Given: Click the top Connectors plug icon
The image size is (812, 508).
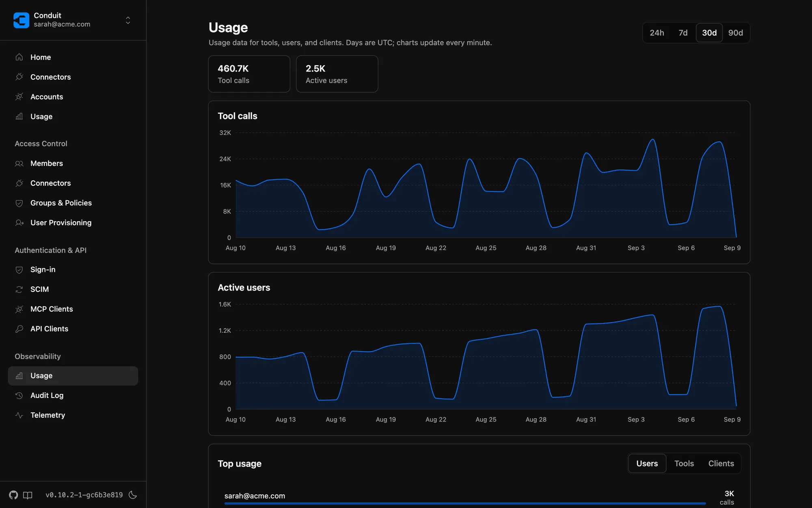Looking at the screenshot, I should 19,77.
